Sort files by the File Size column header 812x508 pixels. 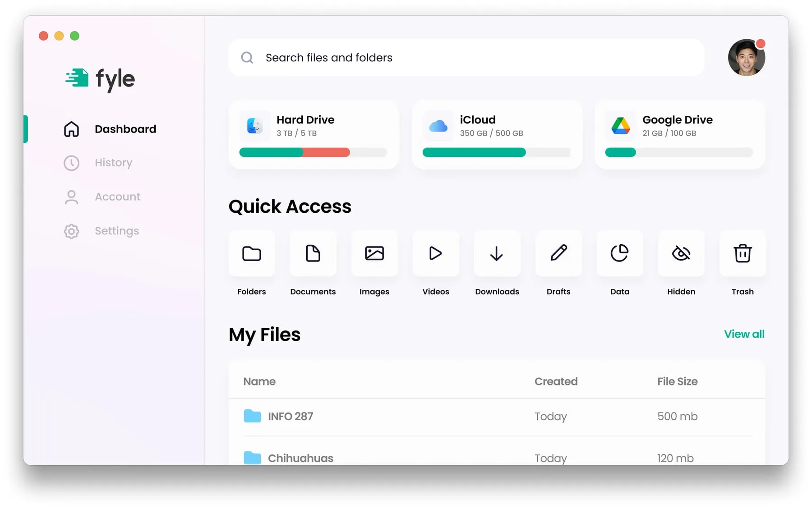[x=678, y=381]
